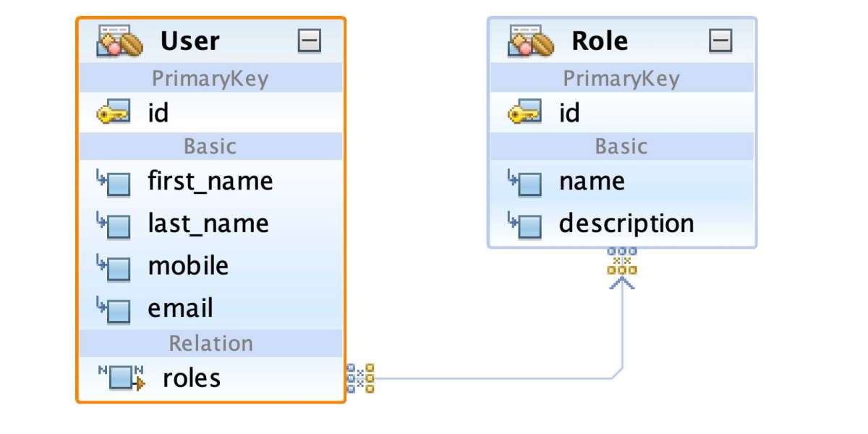Image resolution: width=868 pixels, height=434 pixels.
Task: Select the mobile attribute text
Action: pos(188,265)
